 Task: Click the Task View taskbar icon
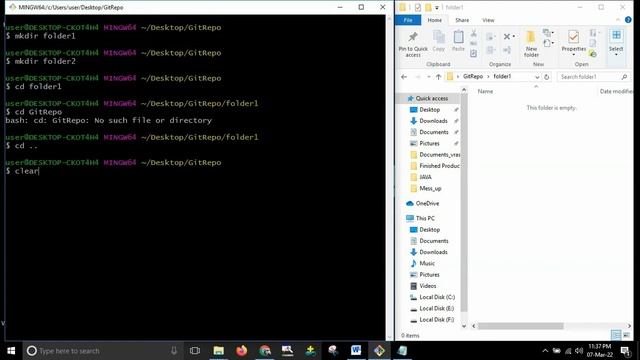[x=195, y=351]
